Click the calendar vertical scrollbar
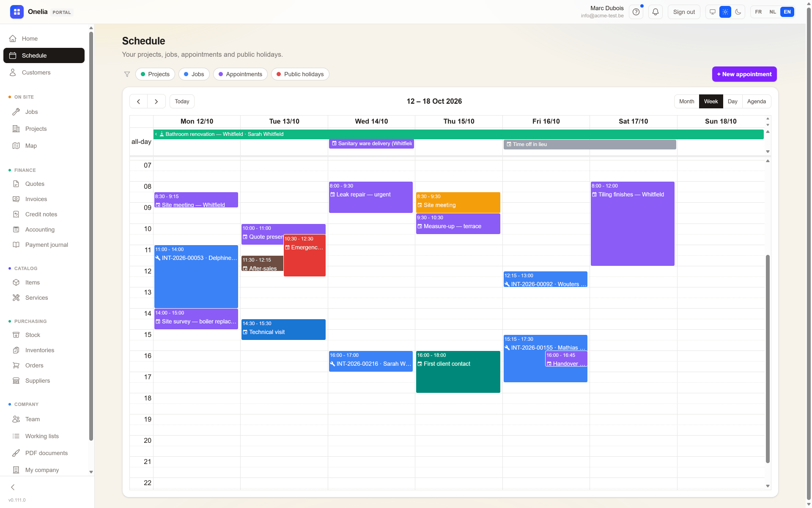This screenshot has width=812, height=508. point(768,359)
